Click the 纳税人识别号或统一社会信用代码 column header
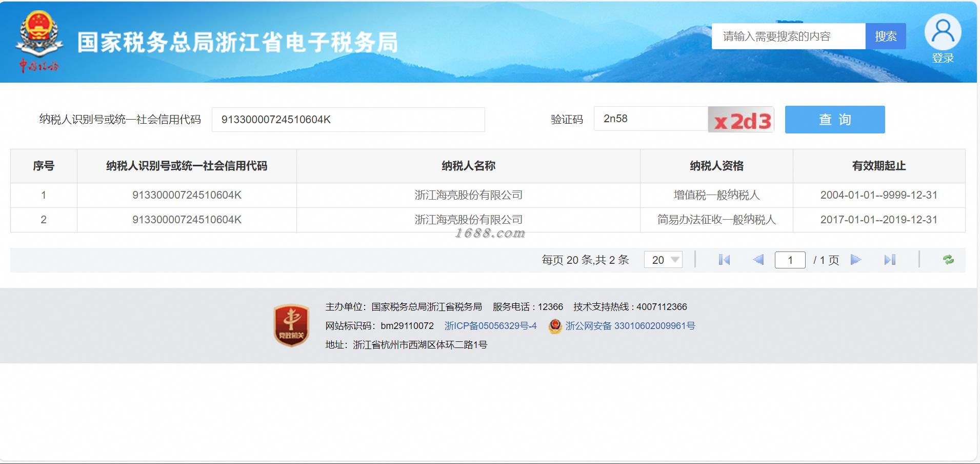Image resolution: width=980 pixels, height=464 pixels. (187, 166)
